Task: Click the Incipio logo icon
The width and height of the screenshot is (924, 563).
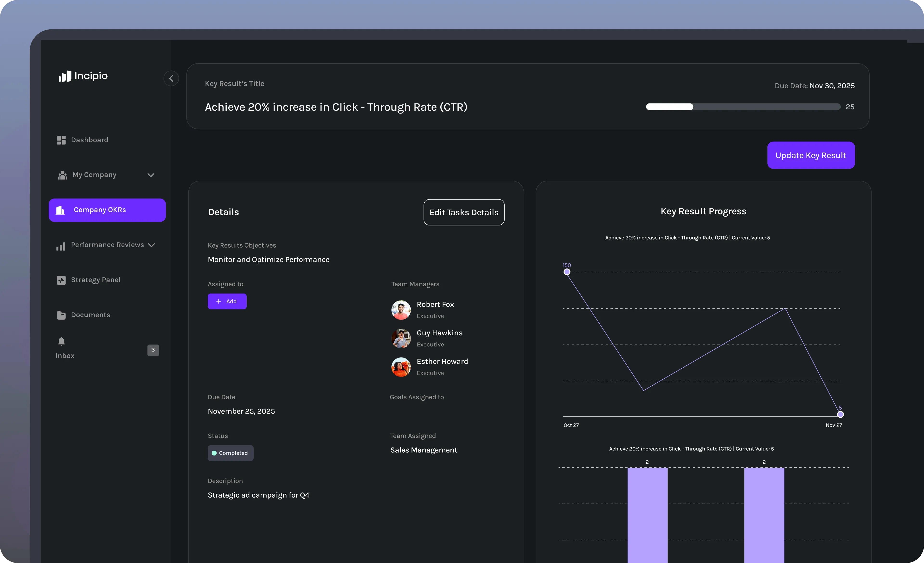Action: [x=65, y=76]
